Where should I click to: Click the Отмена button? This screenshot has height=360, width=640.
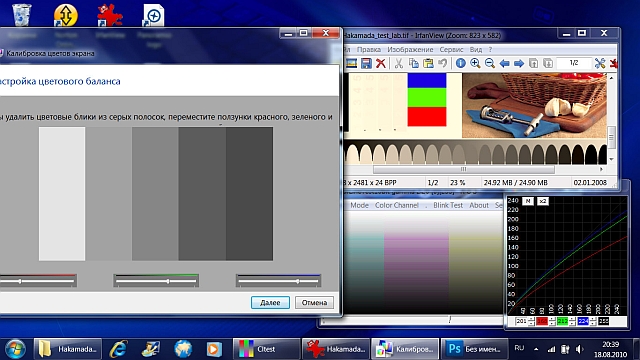(x=314, y=302)
